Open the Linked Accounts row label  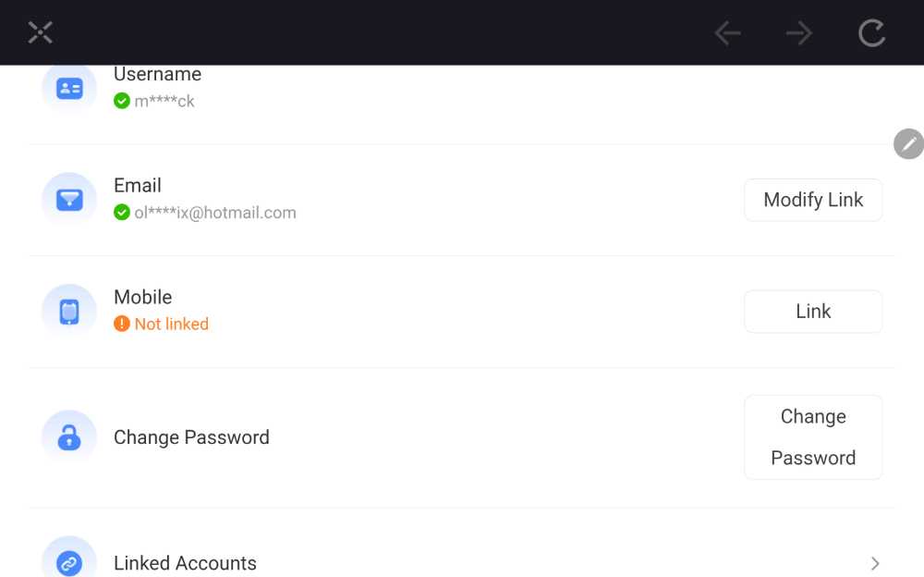185,563
